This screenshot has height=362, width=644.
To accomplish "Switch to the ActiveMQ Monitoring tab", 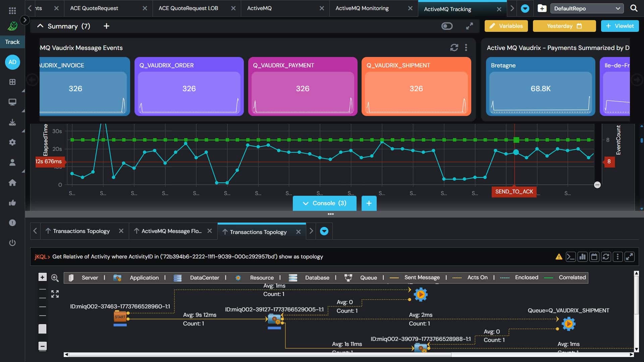I will (362, 8).
